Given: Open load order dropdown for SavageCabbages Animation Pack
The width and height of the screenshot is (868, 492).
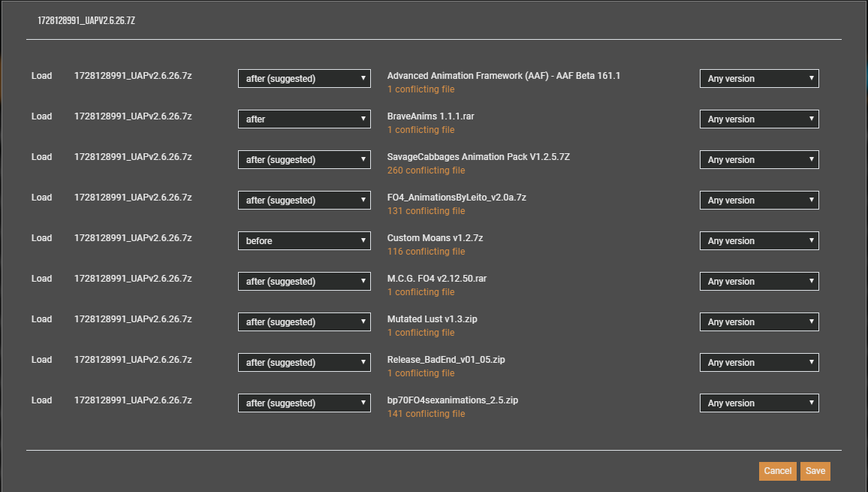Looking at the screenshot, I should coord(304,159).
